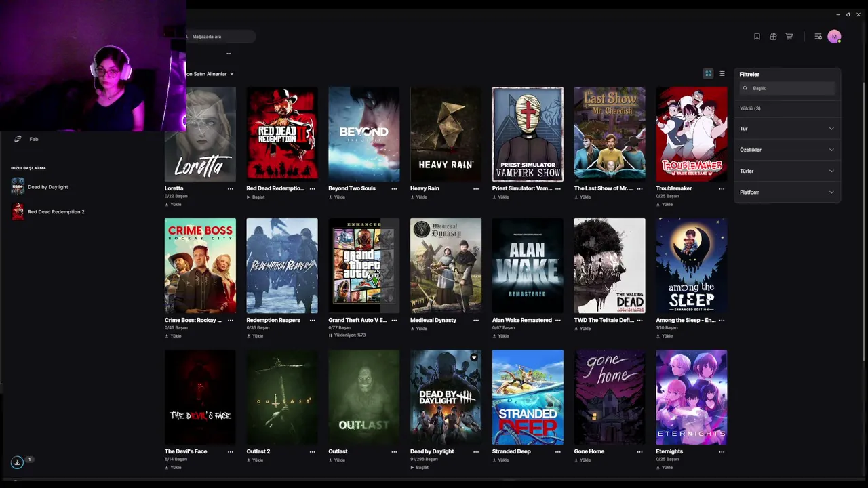Focus the Mağazada ara store search field
Viewport: 868px width, 488px height.
coord(220,37)
